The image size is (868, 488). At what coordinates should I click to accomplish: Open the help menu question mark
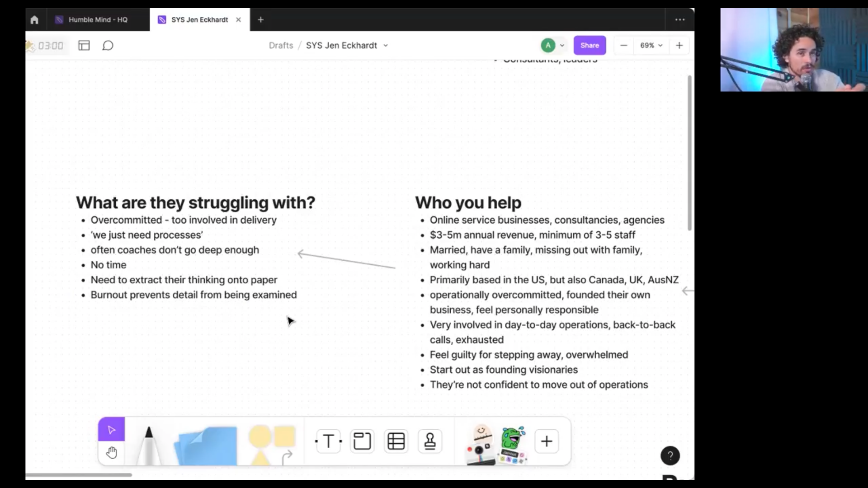(670, 455)
